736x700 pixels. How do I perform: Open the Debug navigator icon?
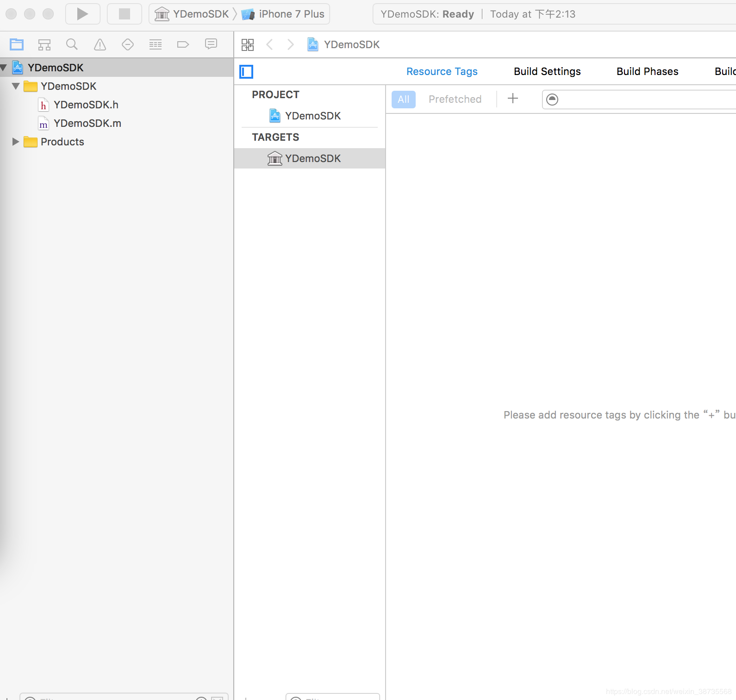[156, 44]
